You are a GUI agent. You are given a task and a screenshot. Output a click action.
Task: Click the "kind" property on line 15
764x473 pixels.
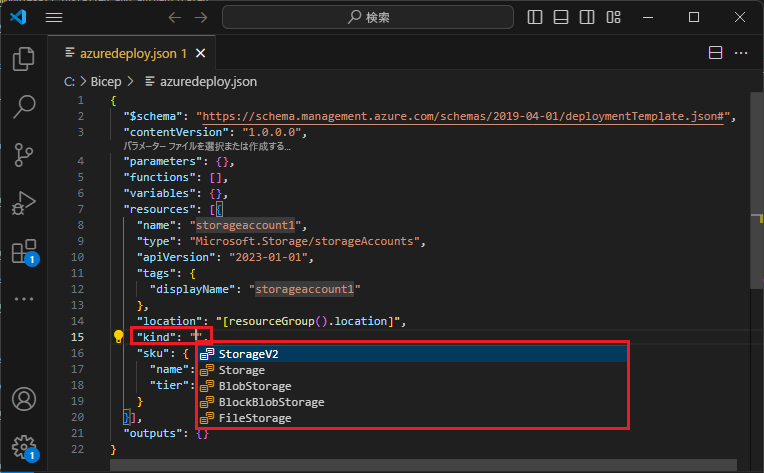coord(156,337)
